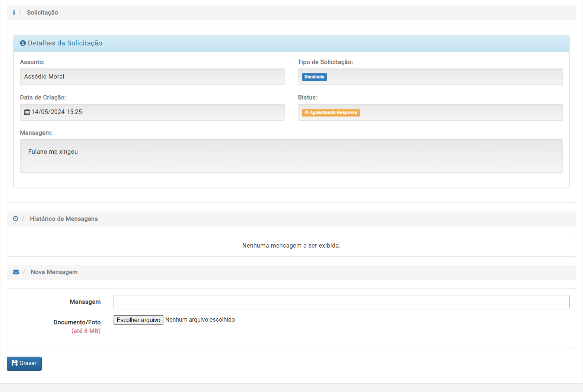The image size is (583, 392).
Task: Click the Detalhes da Solicitação panel heading
Action: 65,43
